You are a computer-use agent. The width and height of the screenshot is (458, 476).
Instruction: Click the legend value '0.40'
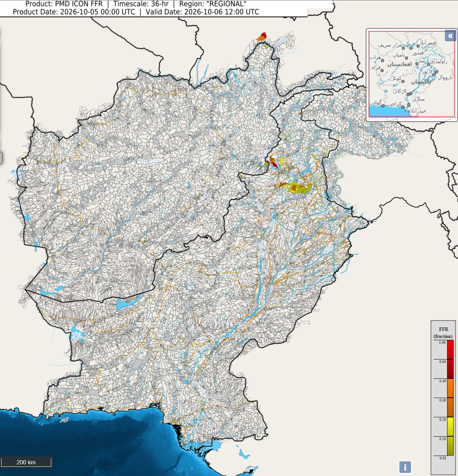[442, 381]
